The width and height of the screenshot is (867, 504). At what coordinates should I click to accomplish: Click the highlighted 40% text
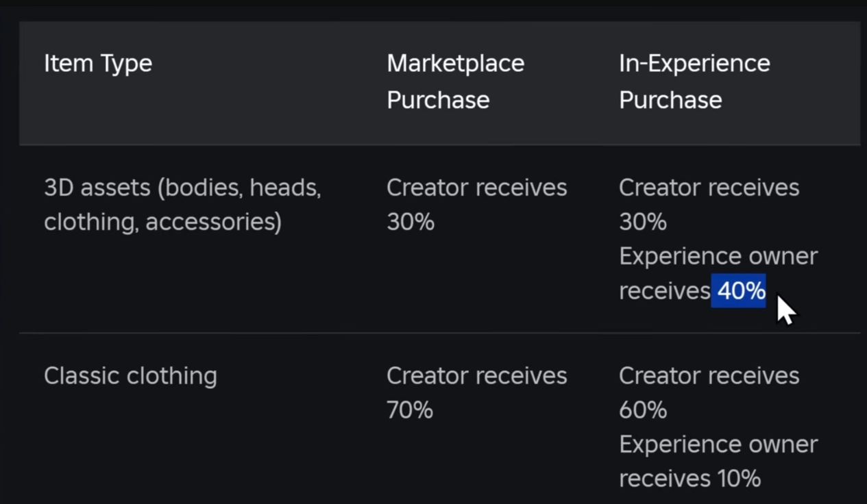pos(738,291)
